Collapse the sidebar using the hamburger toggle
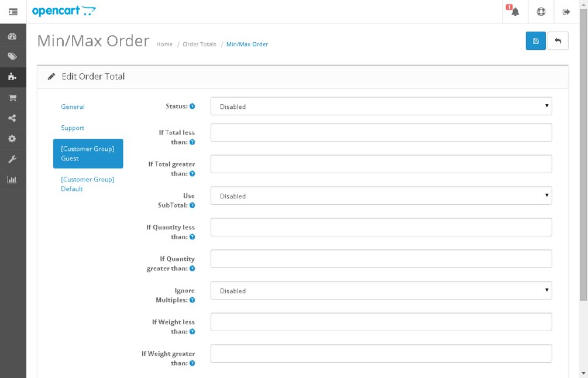Screen dimensions: 588x378 (x=12, y=11)
